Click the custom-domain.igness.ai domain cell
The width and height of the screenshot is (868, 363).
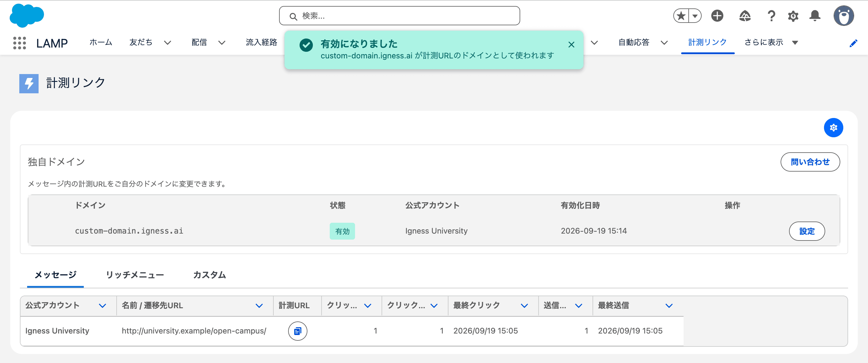[x=129, y=231]
